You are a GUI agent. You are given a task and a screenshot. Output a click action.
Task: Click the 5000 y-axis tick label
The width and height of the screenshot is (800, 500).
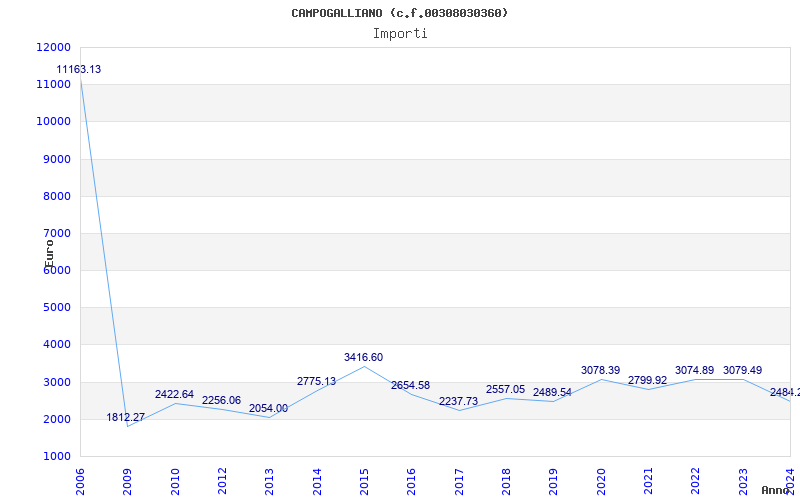tap(55, 308)
